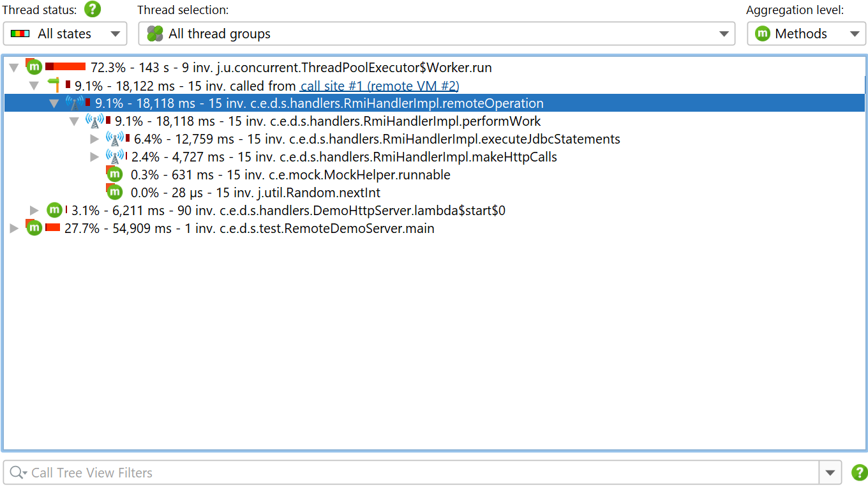This screenshot has width=868, height=487.
Task: Collapse the 'called from call site #1' node
Action: coord(34,86)
